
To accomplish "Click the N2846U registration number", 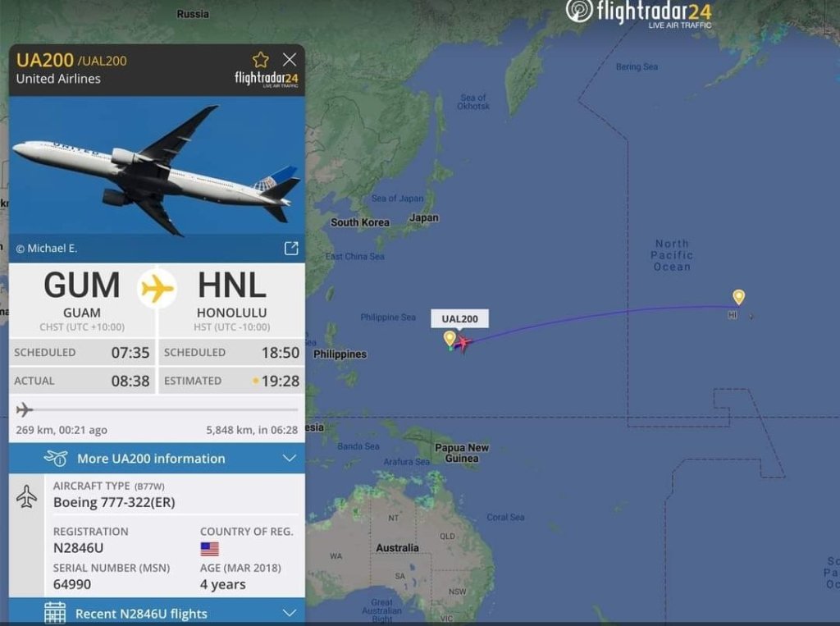I will pos(78,548).
